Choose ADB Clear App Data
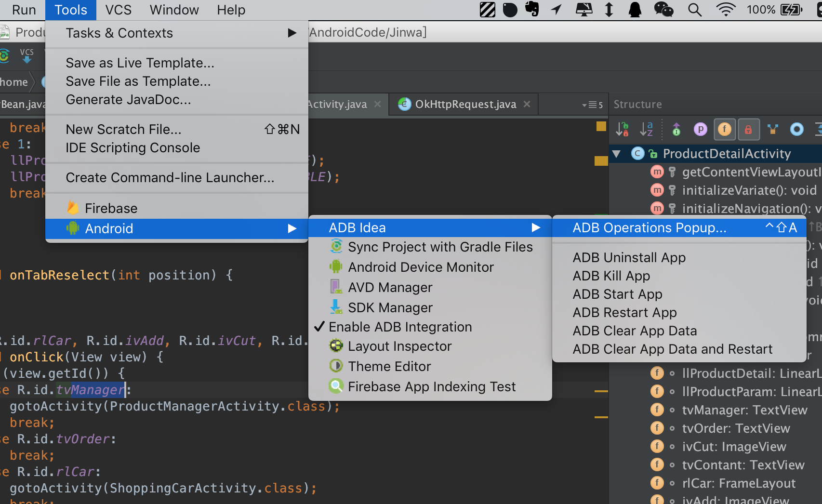Viewport: 822px width, 504px height. 679,331
